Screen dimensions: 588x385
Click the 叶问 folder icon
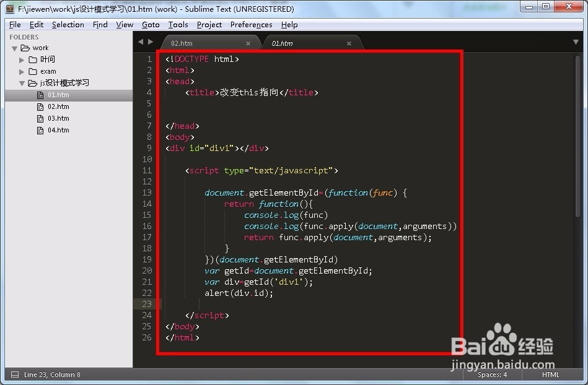tap(33, 59)
